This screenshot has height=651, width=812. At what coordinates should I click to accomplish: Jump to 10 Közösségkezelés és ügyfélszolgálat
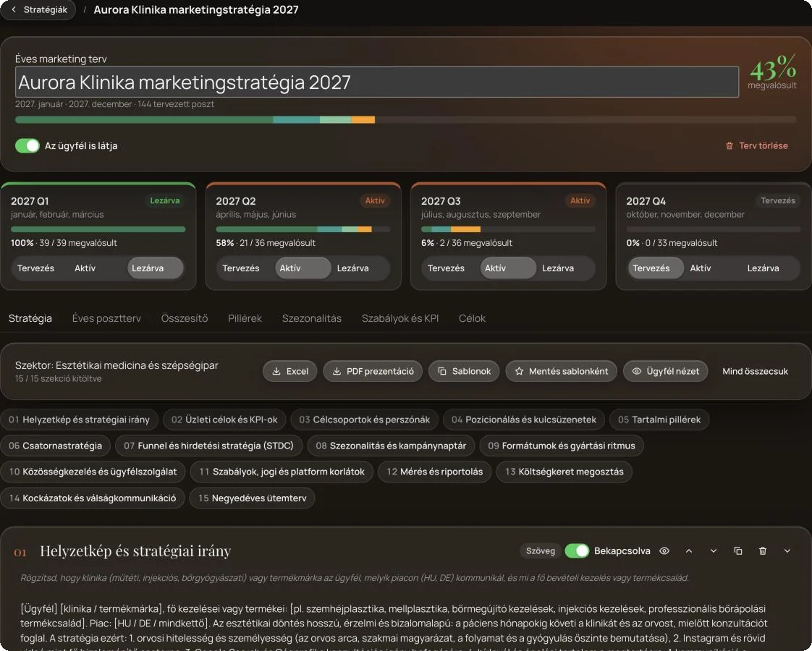[x=93, y=472]
